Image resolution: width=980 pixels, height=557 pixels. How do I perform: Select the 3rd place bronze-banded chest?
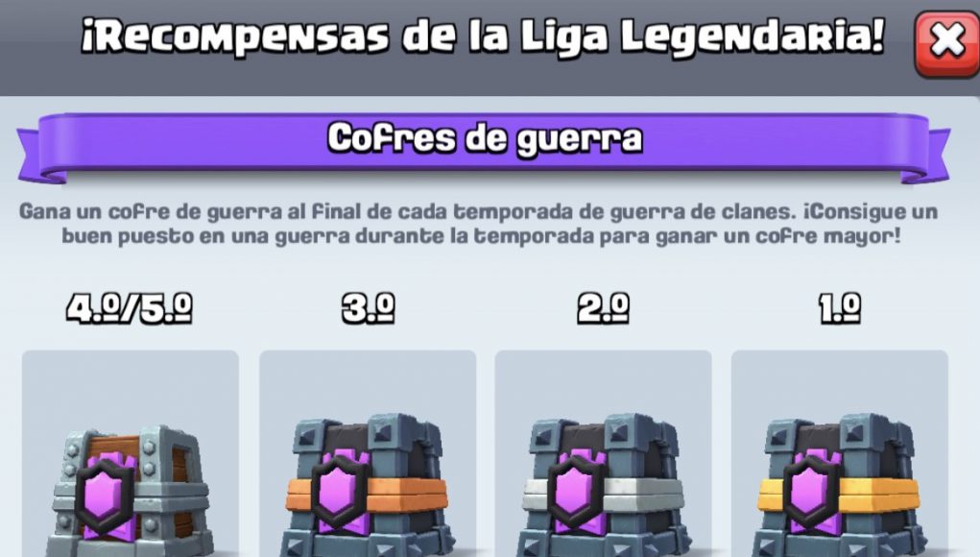coord(368,484)
